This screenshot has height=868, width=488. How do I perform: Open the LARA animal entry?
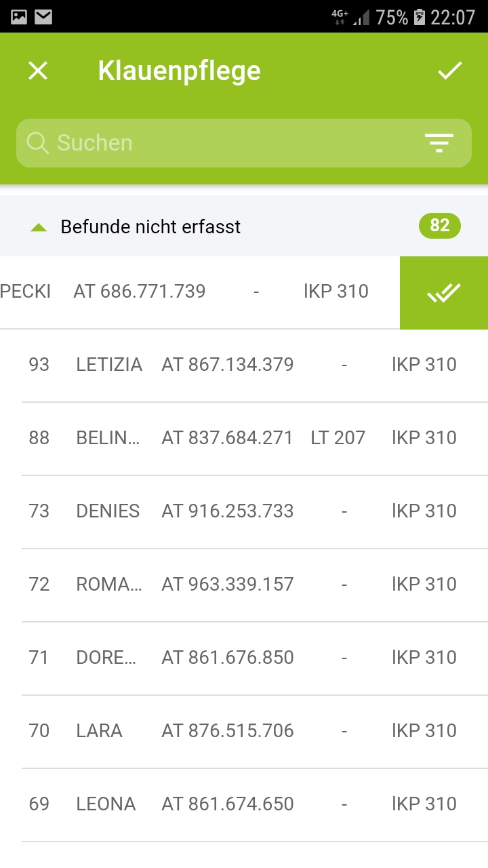coord(100,731)
